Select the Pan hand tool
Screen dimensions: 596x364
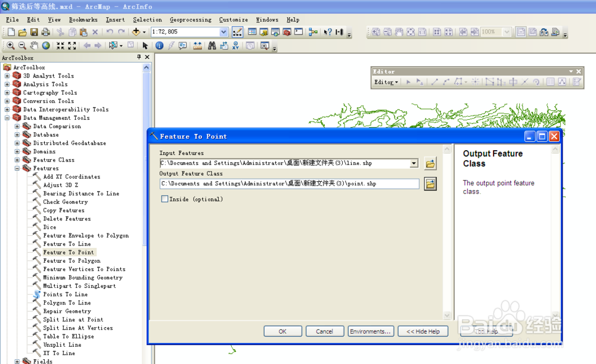pos(34,46)
